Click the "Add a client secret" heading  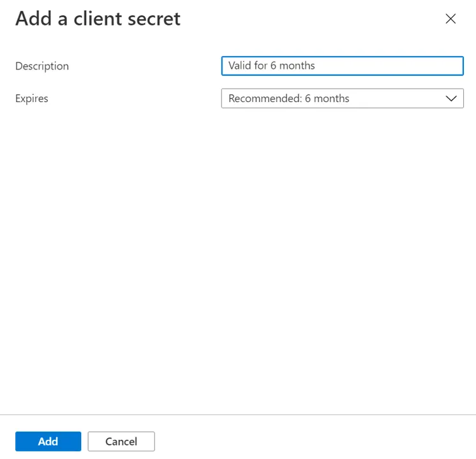(98, 18)
